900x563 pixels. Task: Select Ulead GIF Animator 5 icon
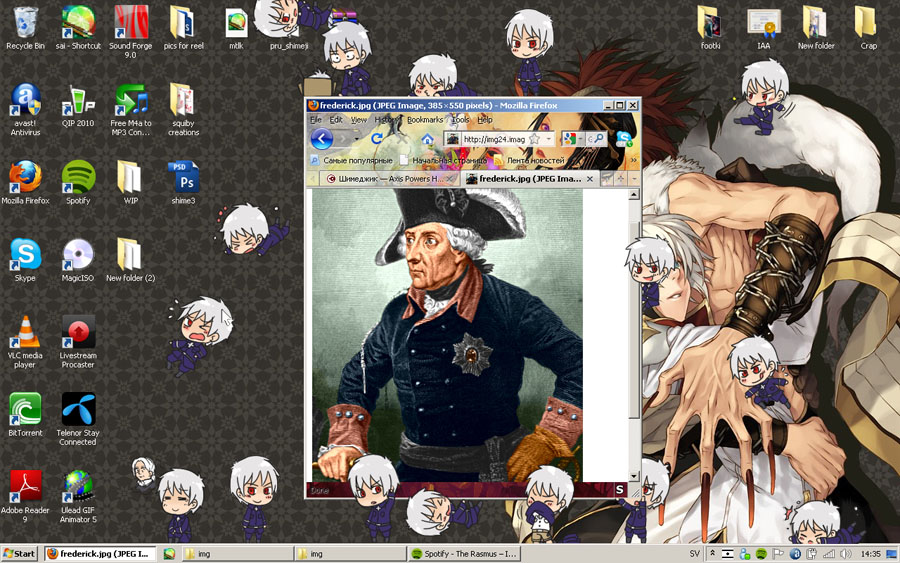pyautogui.click(x=78, y=496)
